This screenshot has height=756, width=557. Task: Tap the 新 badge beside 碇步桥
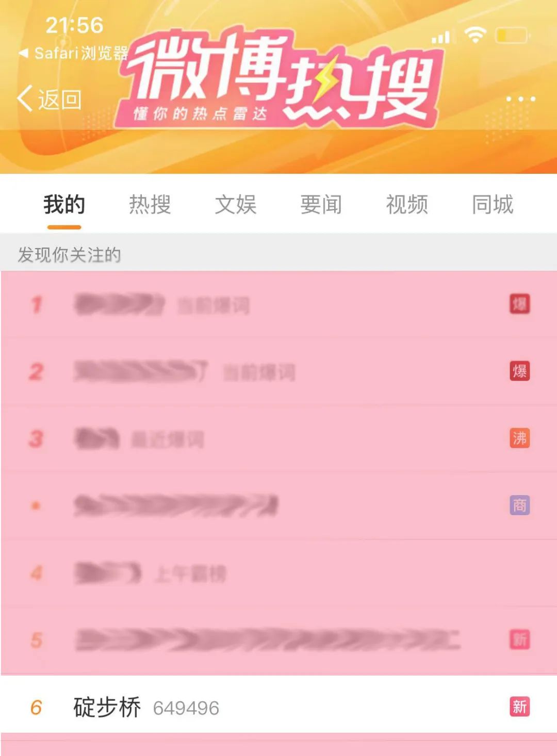coord(519,706)
